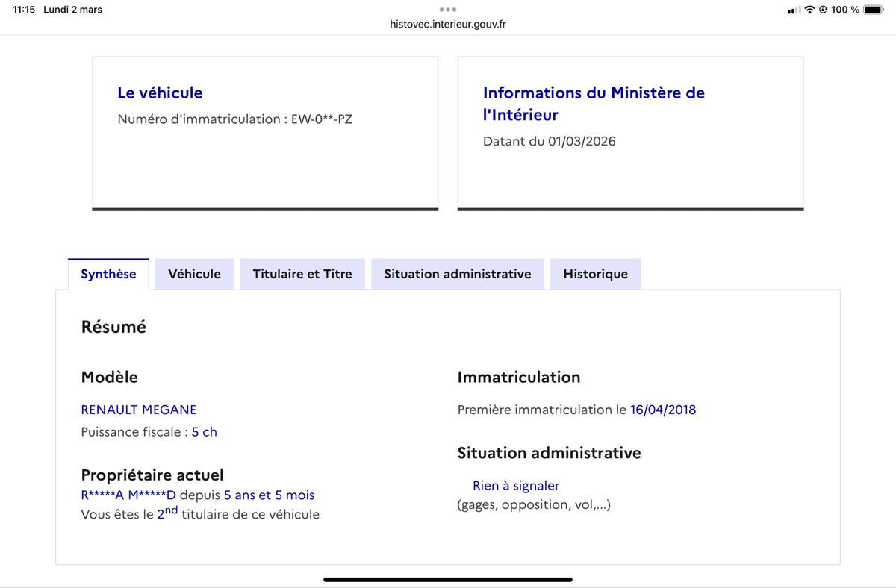Click the "Rien à signaler" status
The width and height of the screenshot is (896, 588).
tap(516, 486)
